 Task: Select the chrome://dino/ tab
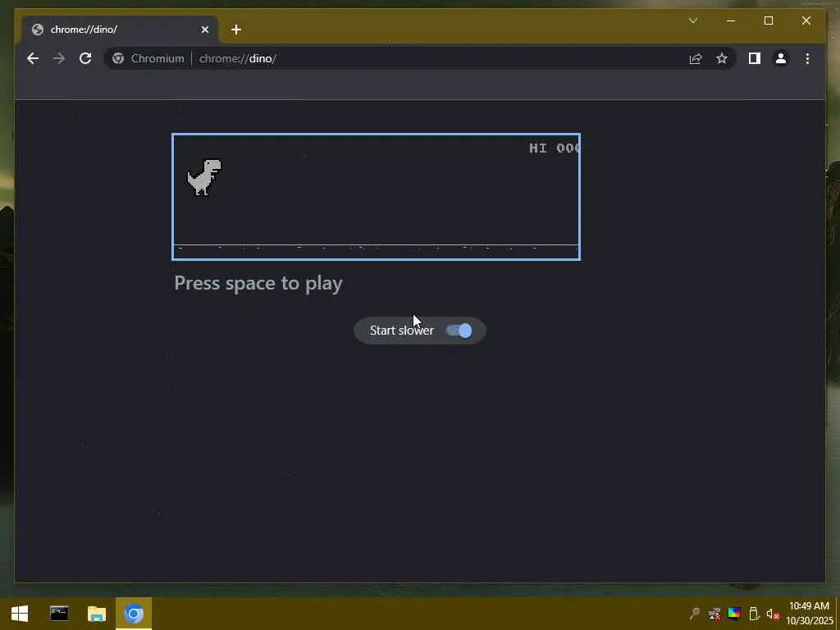point(119,30)
